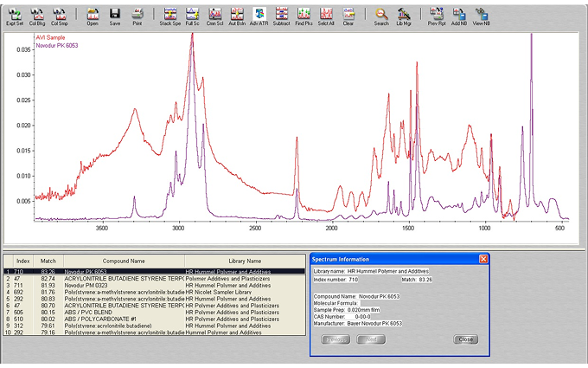Run Adv ATR correction tool
This screenshot has width=588, height=368.
tap(259, 16)
